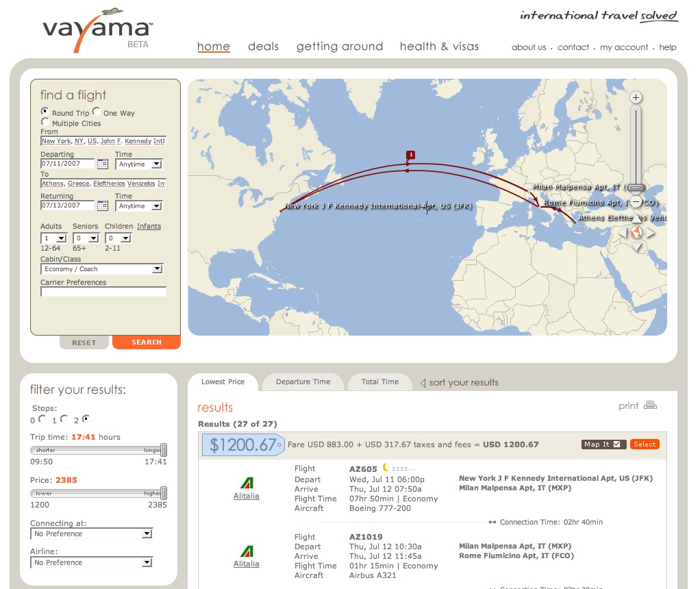Open the Cabin/Class dropdown
The width and height of the screenshot is (700, 589).
point(102,269)
